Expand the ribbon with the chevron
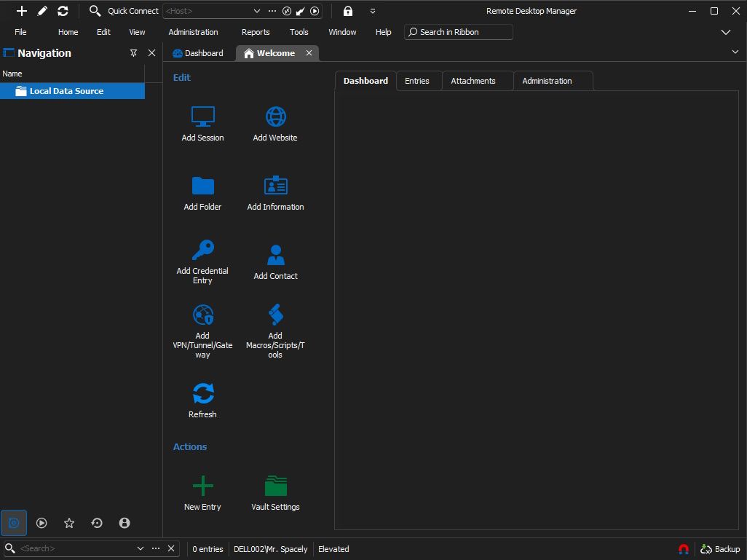 click(x=726, y=33)
